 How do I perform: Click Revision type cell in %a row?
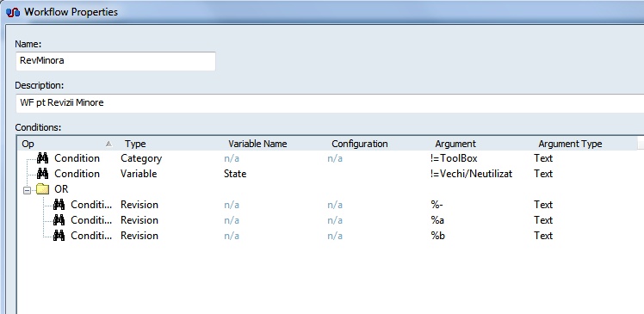tap(139, 220)
